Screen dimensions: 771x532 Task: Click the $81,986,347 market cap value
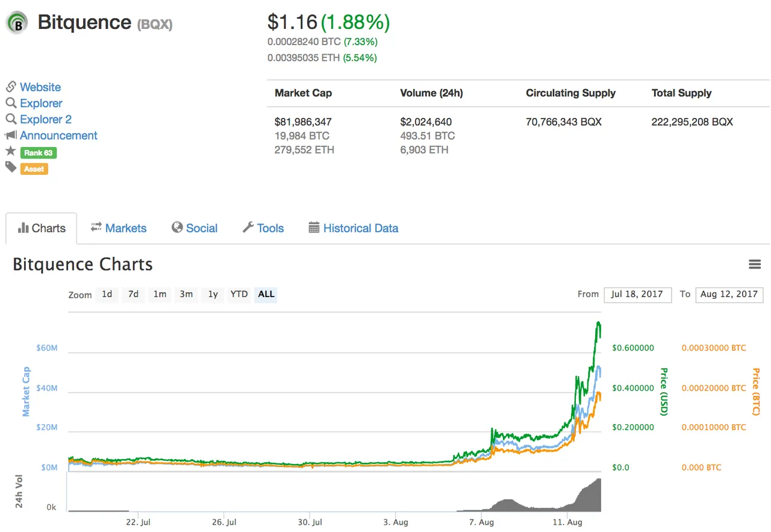point(303,122)
